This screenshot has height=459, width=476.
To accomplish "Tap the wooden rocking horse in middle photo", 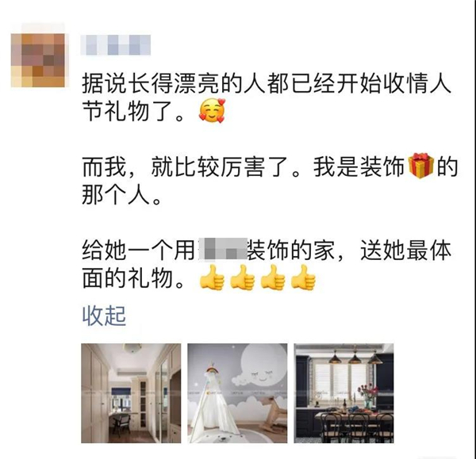I will click(273, 415).
